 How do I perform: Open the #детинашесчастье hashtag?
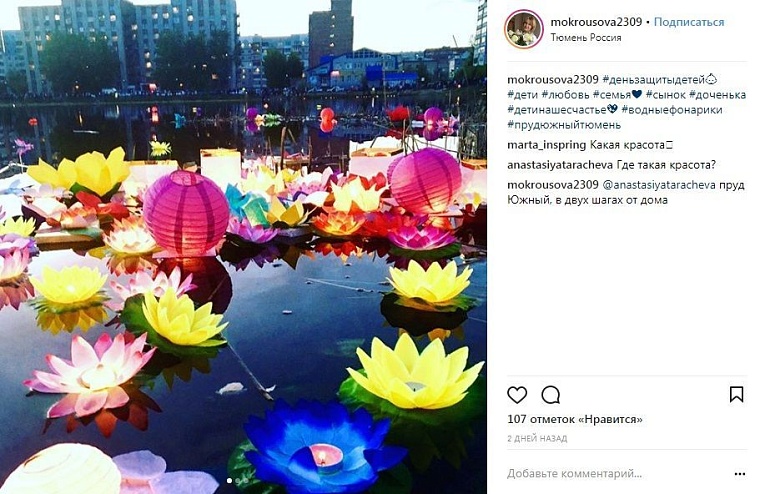[x=556, y=110]
